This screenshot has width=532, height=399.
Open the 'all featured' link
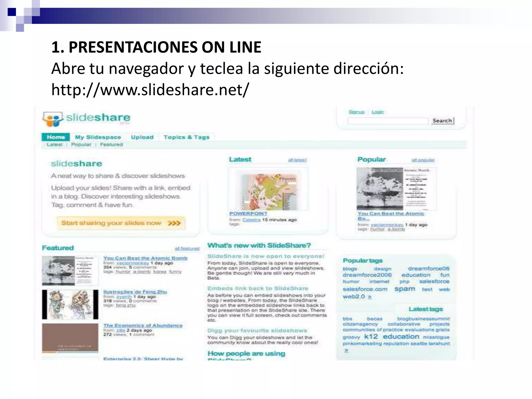coord(187,249)
